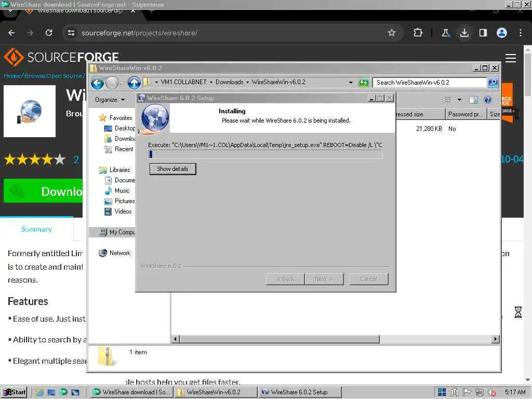The image size is (532, 399).
Task: Click the WireShare project globe icon
Action: [30, 111]
